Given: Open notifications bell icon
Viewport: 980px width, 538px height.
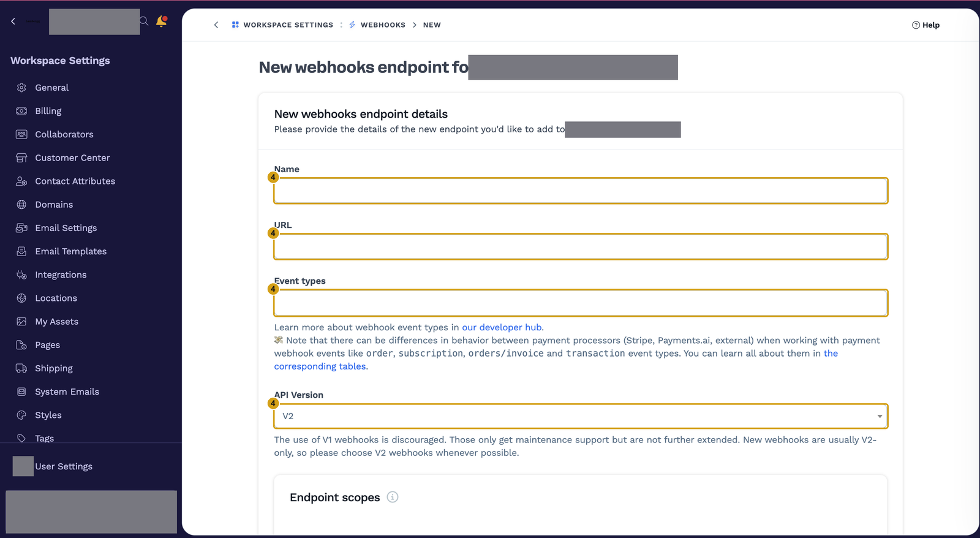Looking at the screenshot, I should click(x=162, y=21).
